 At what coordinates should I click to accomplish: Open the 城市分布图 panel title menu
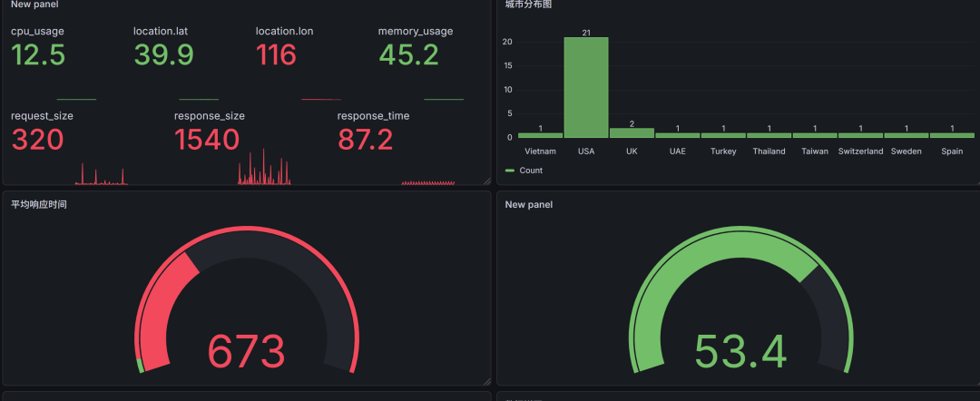528,5
